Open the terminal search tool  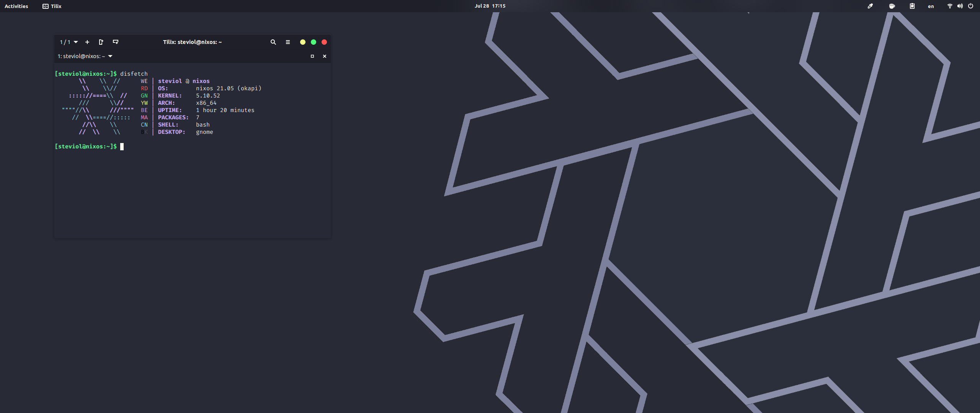click(273, 42)
